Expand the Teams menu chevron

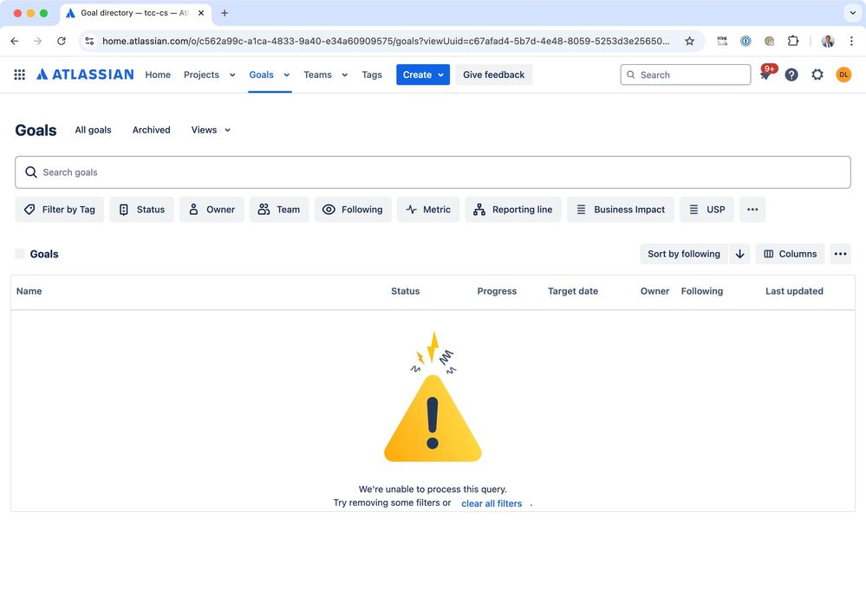tap(345, 75)
